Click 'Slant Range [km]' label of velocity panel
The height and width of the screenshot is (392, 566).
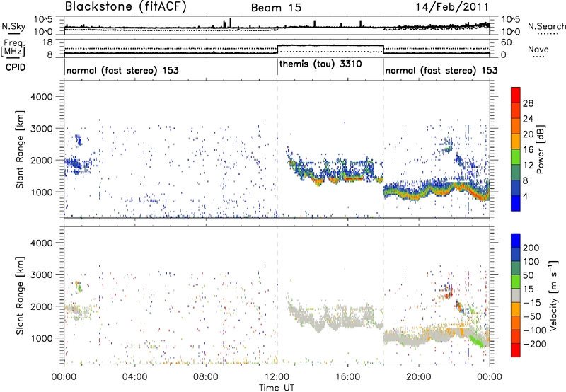pyautogui.click(x=21, y=295)
